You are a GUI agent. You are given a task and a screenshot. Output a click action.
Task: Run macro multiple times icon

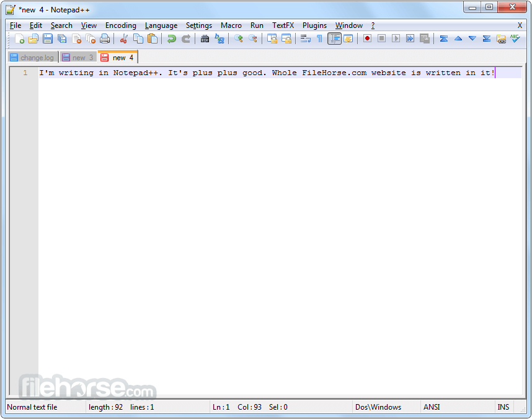point(410,38)
